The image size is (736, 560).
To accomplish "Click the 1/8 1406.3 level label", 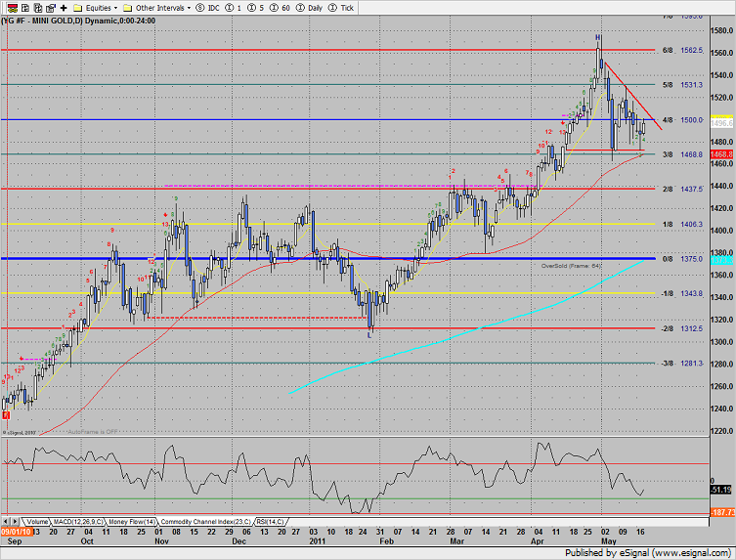I will pos(682,225).
